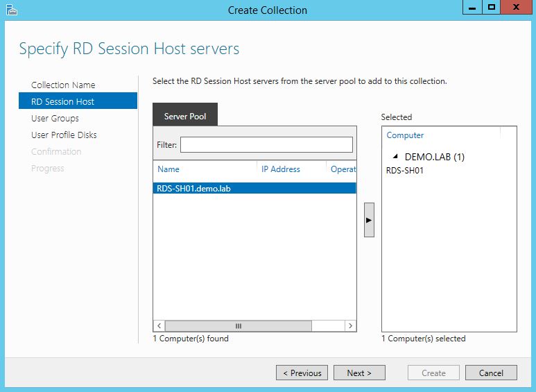Open the Server Pool tab

(x=184, y=116)
